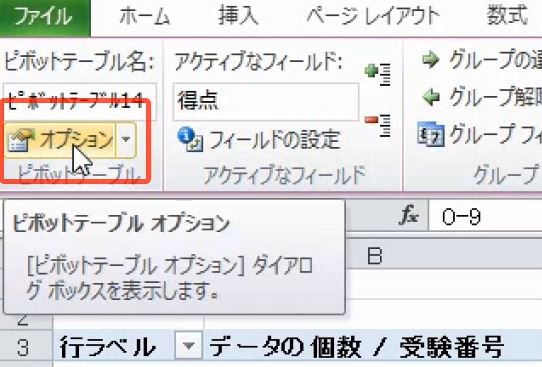Click the active field box 得点
The width and height of the screenshot is (542, 367).
click(266, 102)
